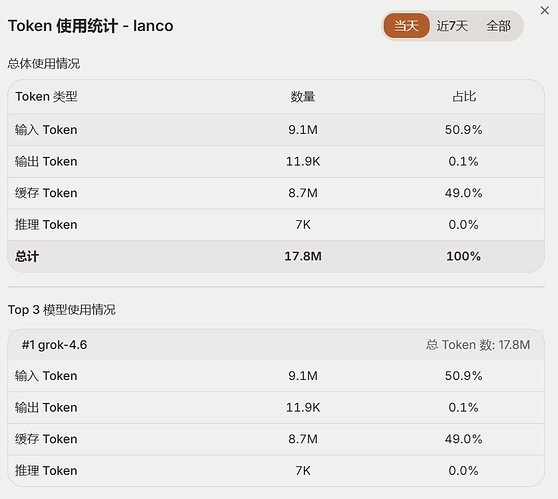This screenshot has height=499, width=558.
Task: Show 全部 usage statistics
Action: coord(498,26)
